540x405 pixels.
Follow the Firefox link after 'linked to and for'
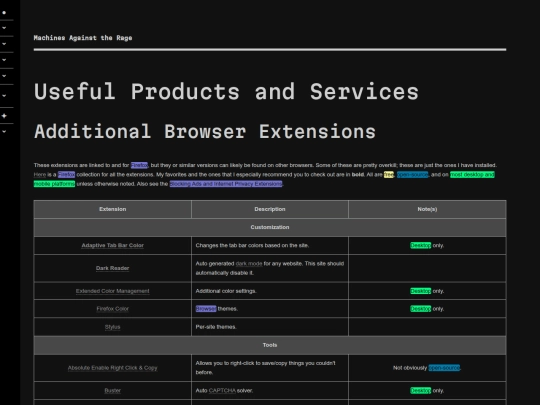tap(139, 165)
